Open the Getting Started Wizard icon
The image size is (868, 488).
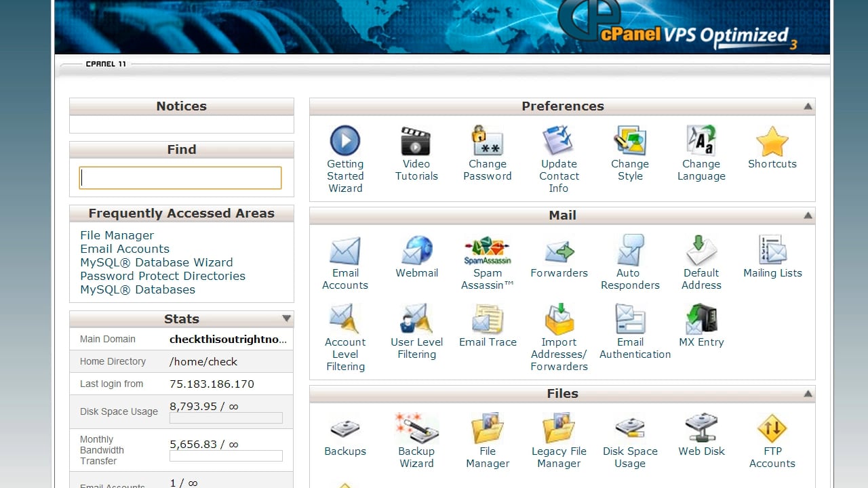coord(345,142)
